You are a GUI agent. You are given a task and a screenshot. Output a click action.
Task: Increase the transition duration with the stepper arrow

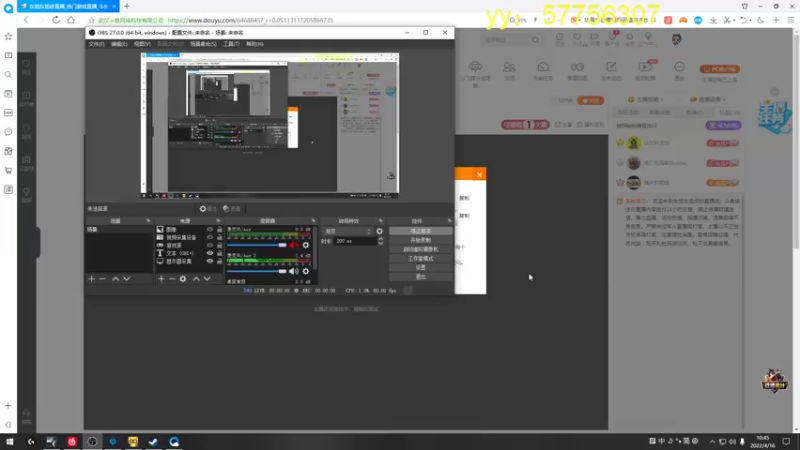coord(381,239)
